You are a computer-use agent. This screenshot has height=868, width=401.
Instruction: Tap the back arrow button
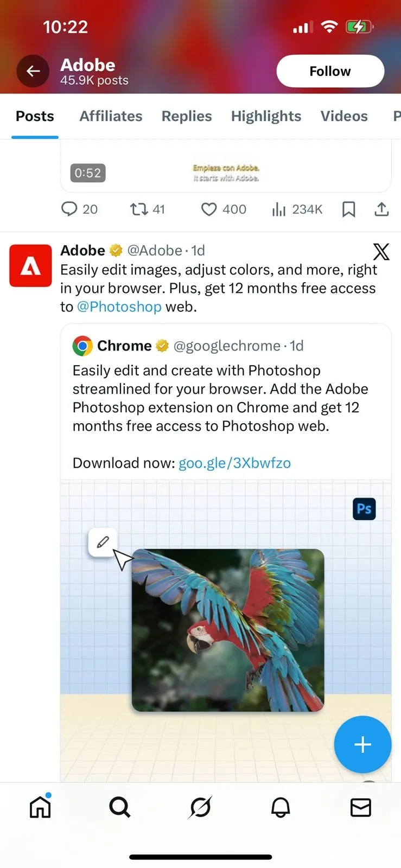point(33,71)
